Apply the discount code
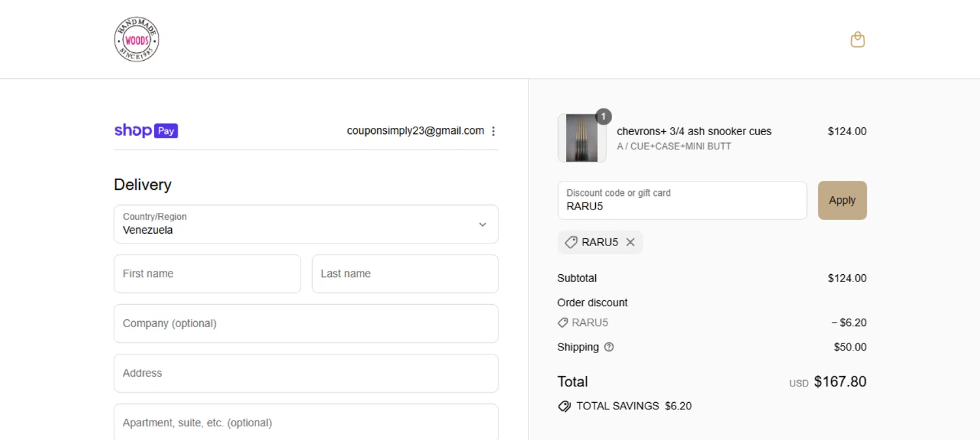Screen dimensions: 980x440 [x=842, y=200]
